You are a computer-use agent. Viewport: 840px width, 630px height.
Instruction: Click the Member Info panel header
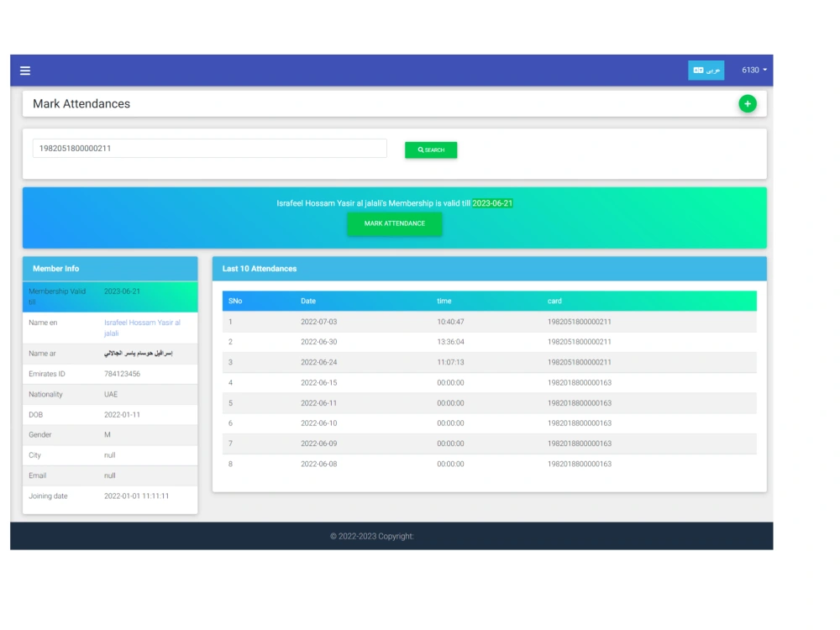click(x=110, y=269)
